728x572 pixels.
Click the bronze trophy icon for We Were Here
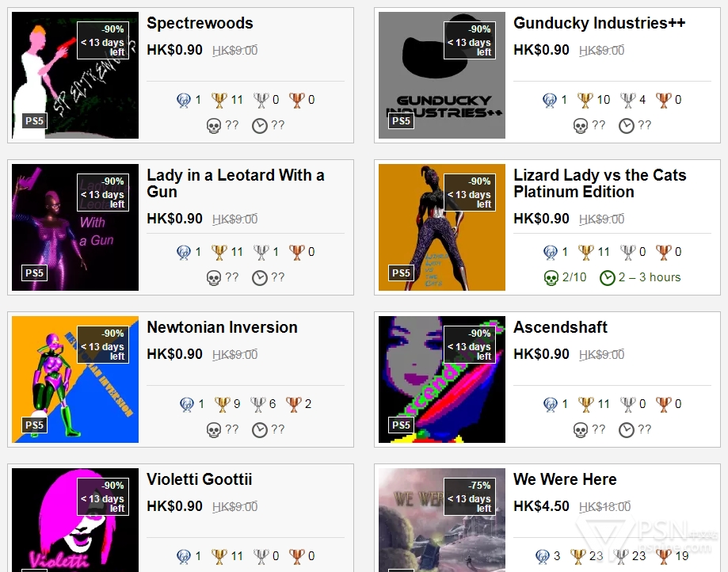point(664,556)
